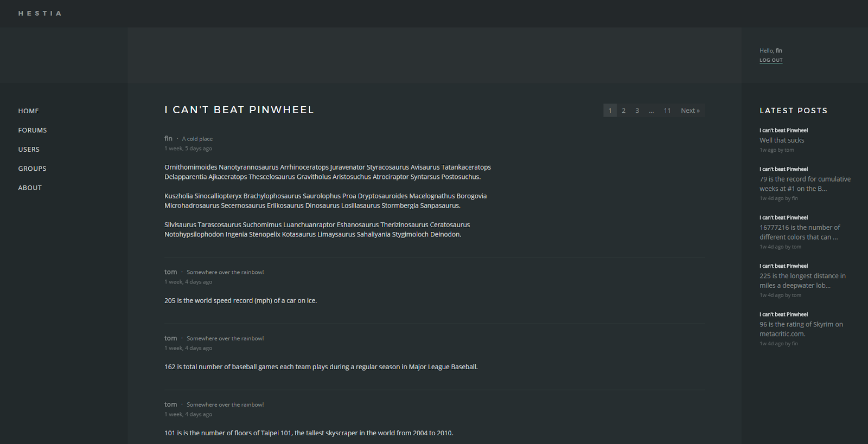This screenshot has height=444, width=868.
Task: Click the HESTIA site logo
Action: tap(40, 14)
